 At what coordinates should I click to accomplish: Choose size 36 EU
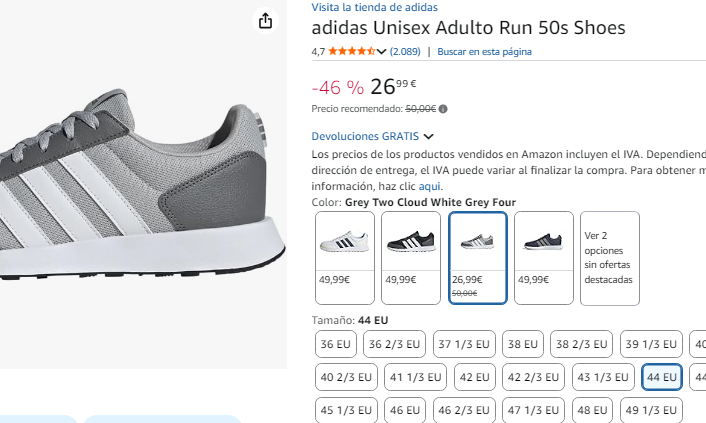[336, 344]
